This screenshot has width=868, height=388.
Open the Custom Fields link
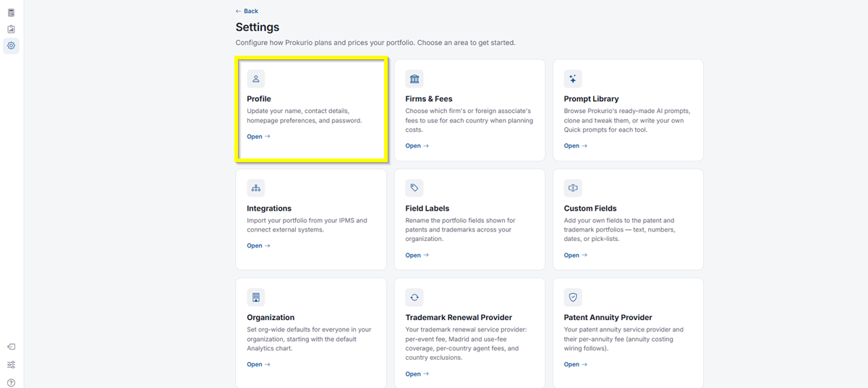click(x=575, y=255)
